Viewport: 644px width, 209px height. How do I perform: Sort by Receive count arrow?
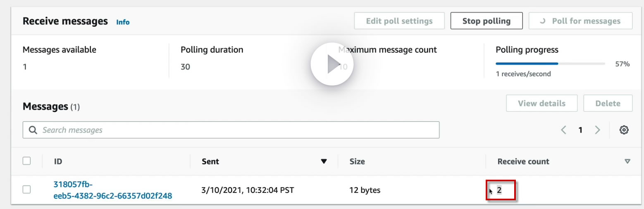click(x=627, y=161)
